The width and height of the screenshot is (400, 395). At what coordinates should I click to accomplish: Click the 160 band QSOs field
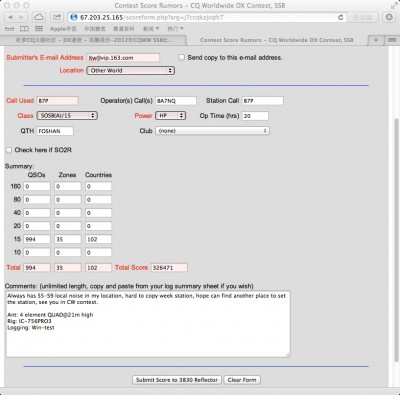[37, 186]
